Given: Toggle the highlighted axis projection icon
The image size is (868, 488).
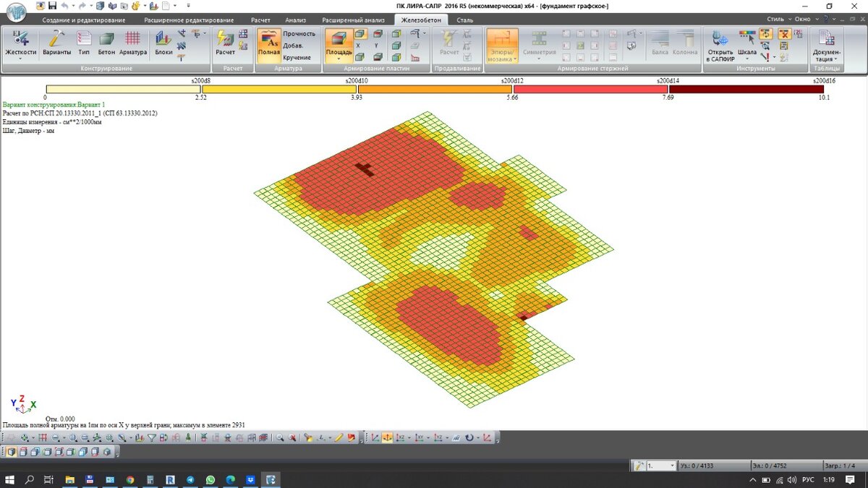Looking at the screenshot, I should (x=387, y=438).
